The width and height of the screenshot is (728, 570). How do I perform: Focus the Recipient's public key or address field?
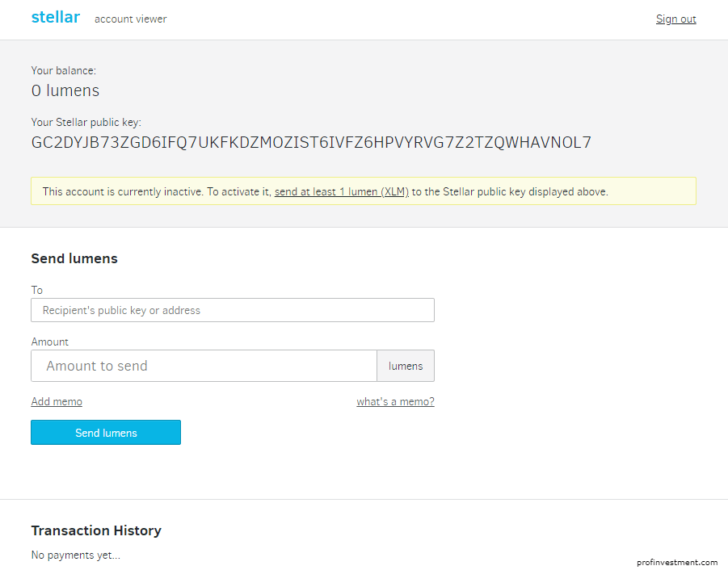233,310
